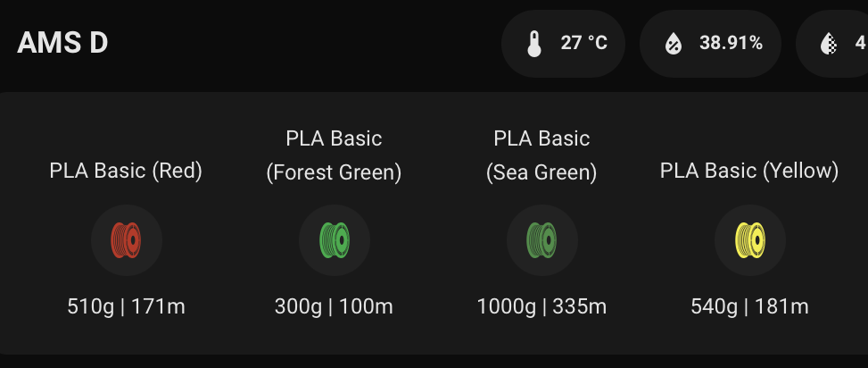Screen dimensions: 868x368
Task: Open the 27 °C temperature chip
Action: click(563, 43)
